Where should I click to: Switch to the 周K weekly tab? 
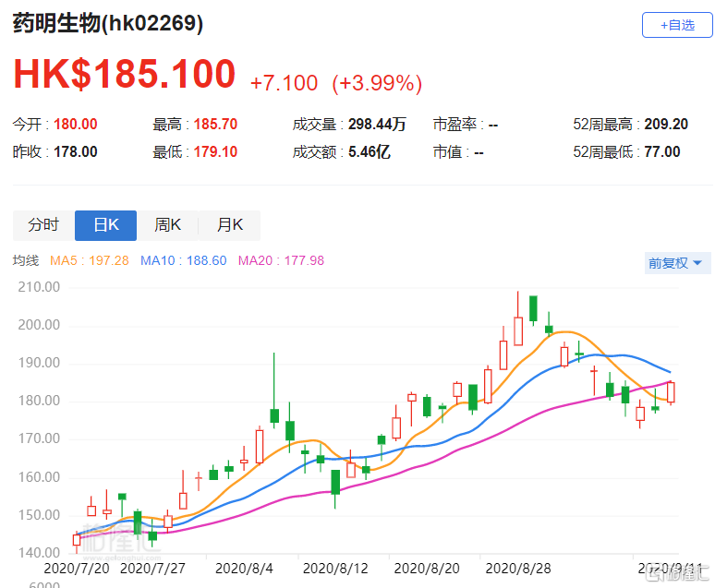[167, 224]
